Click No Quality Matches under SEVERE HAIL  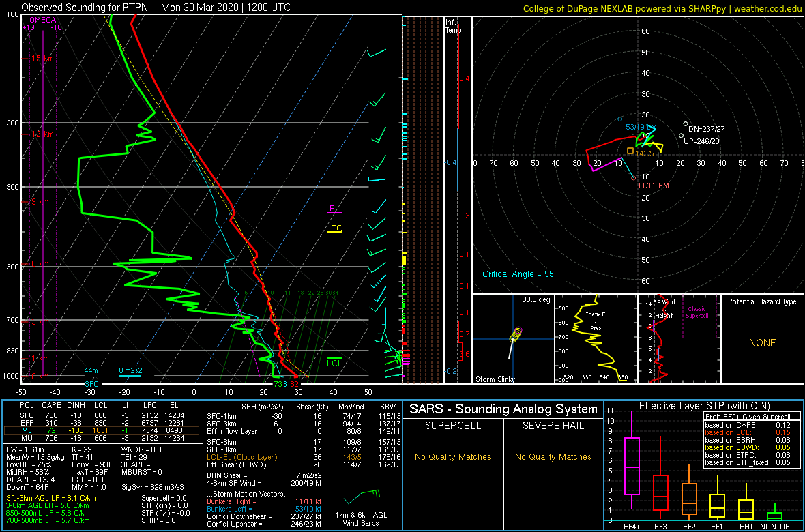click(553, 456)
